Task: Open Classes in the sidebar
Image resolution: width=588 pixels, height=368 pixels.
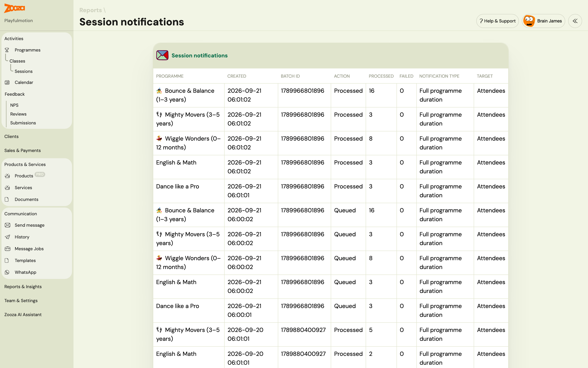Action: point(17,61)
